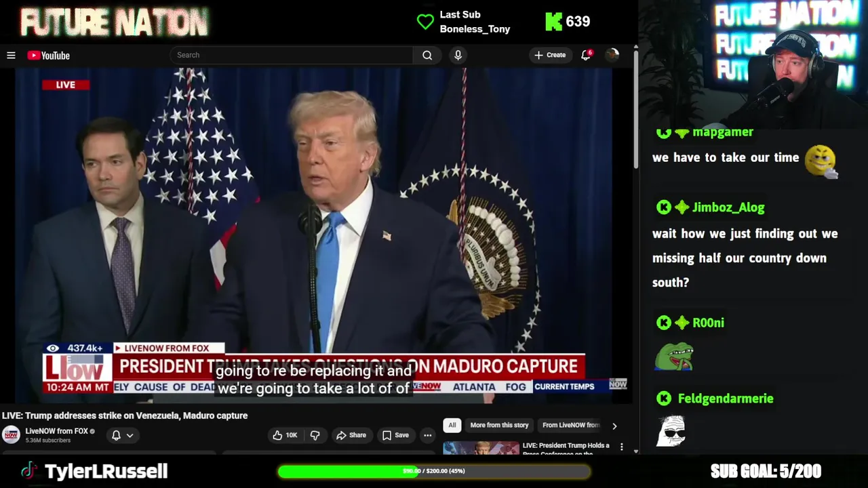Like the video with thumbs up

tap(285, 435)
